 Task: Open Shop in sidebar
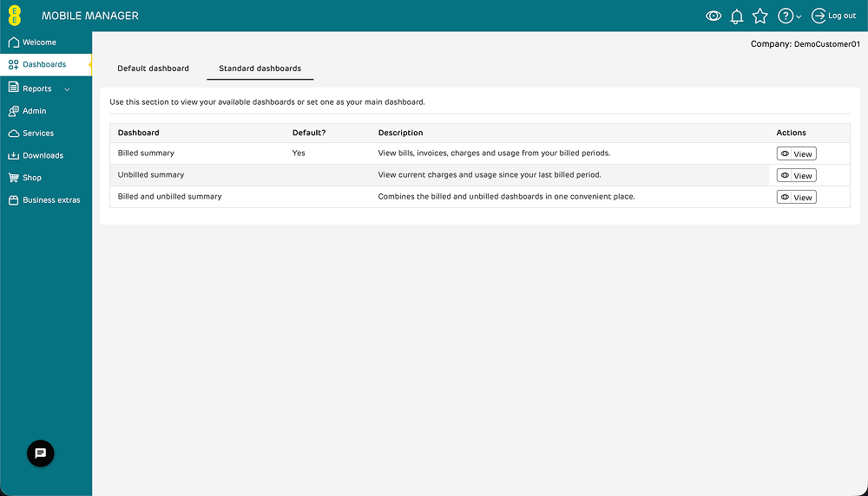click(46, 178)
